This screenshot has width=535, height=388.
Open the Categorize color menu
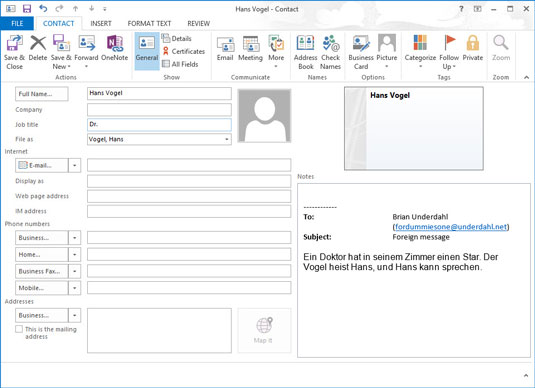420,52
